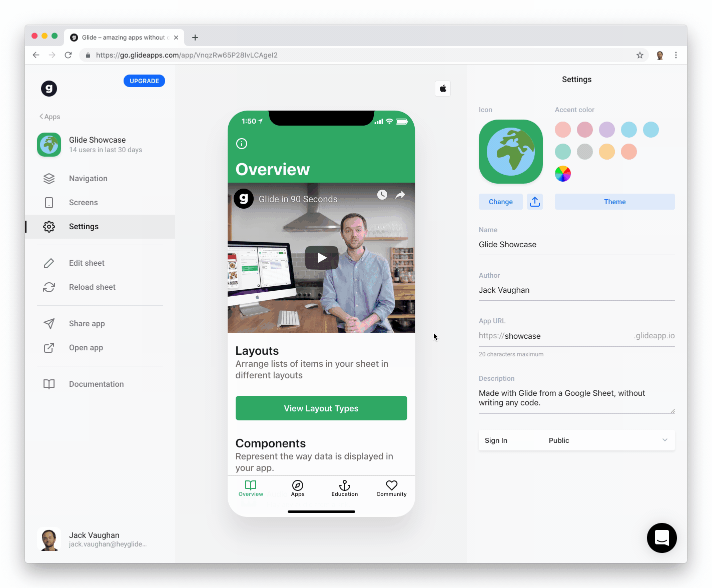The image size is (712, 588).
Task: Click the "jack.vaughan@heyglide..." email text
Action: tap(108, 544)
